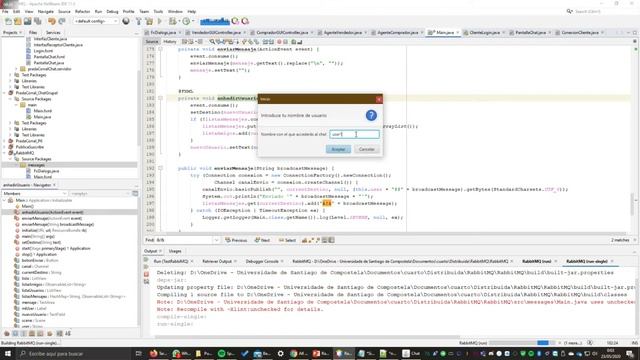Focus the Find text field
Screen dimensions: 640x360
187,240
